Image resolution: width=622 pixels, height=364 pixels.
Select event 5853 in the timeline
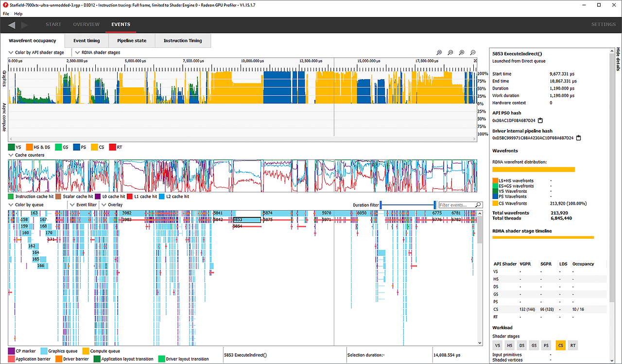pyautogui.click(x=246, y=220)
